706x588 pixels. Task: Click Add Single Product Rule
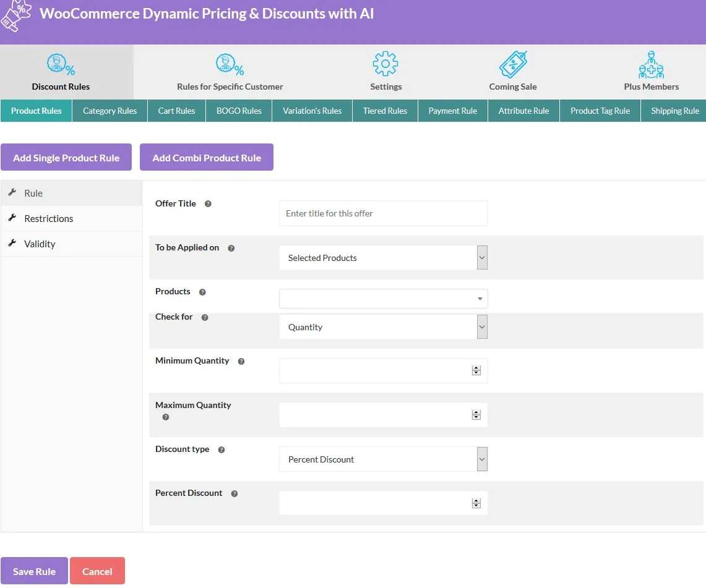click(x=66, y=157)
